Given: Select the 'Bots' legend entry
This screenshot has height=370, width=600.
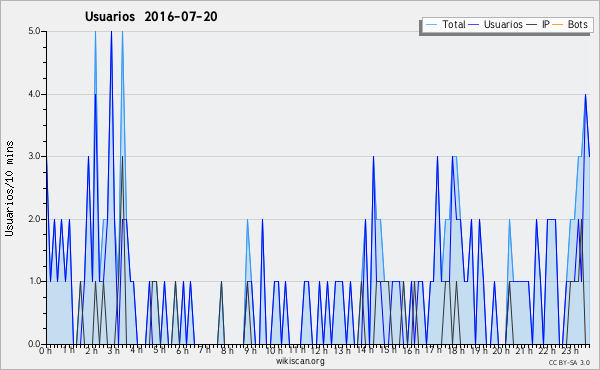Looking at the screenshot, I should [577, 24].
